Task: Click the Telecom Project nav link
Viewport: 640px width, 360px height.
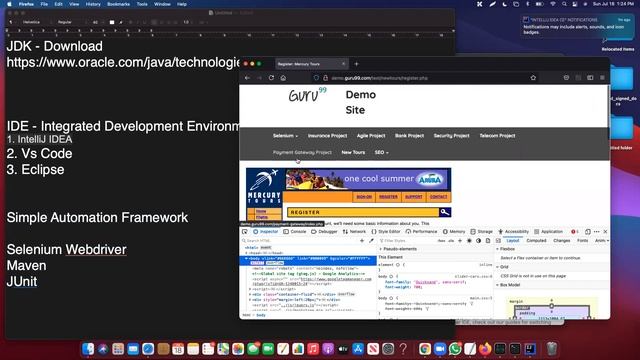Action: (x=497, y=136)
